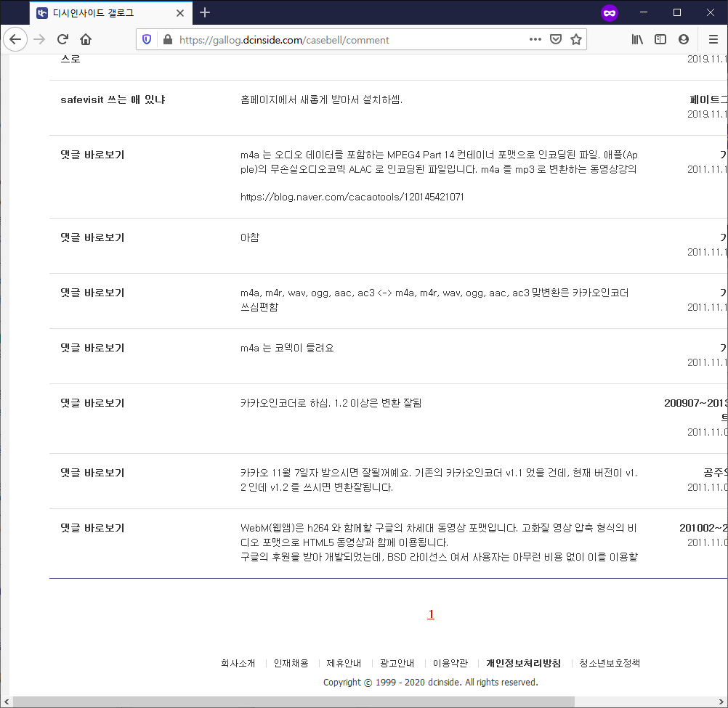Open page actions three-dot menu
The image size is (728, 708).
coord(535,39)
